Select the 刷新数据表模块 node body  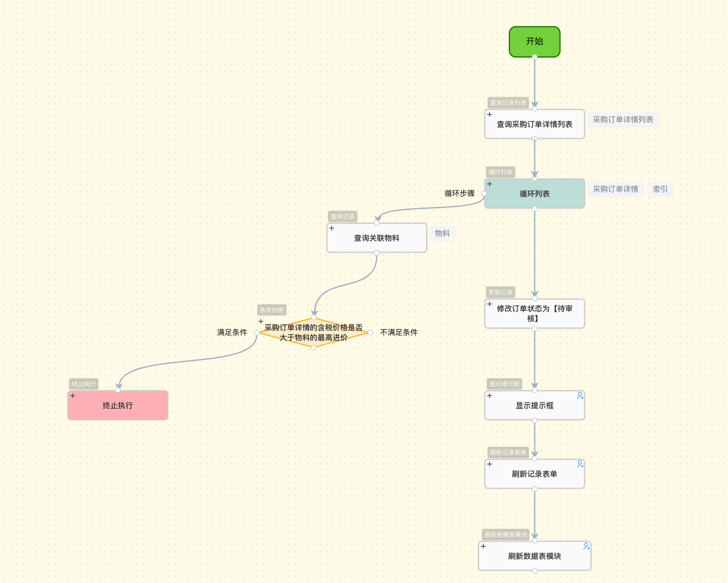535,556
